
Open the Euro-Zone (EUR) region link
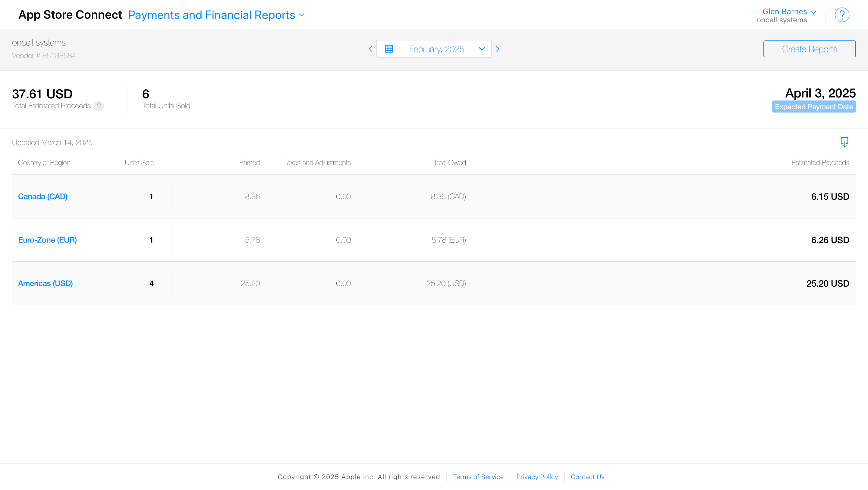point(48,240)
